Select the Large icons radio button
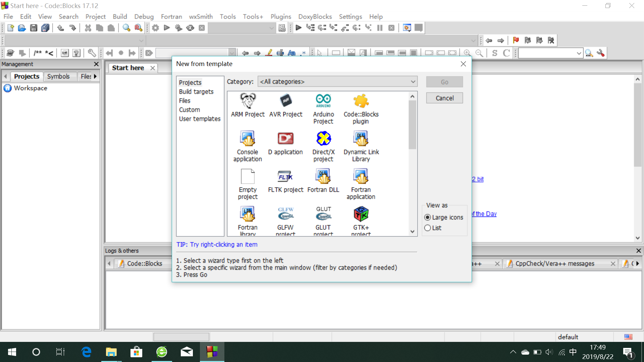Screen dimensions: 644x362 (x=428, y=217)
